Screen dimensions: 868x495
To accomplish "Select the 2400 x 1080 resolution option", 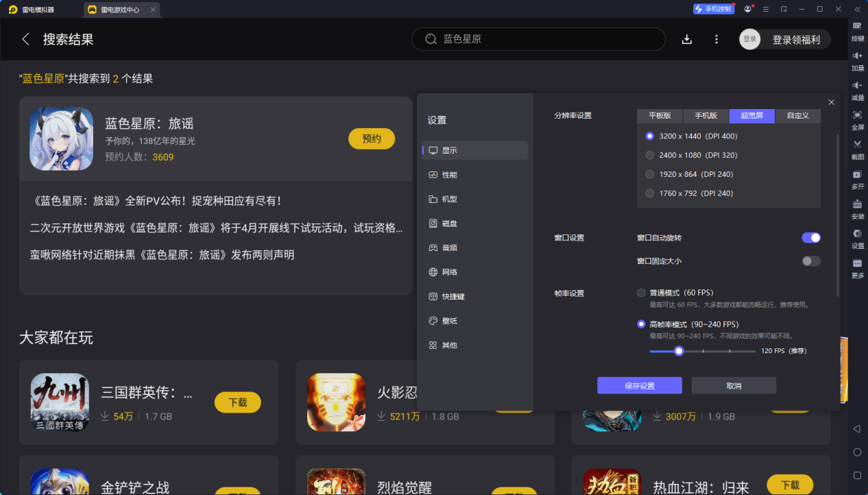I will coord(650,155).
